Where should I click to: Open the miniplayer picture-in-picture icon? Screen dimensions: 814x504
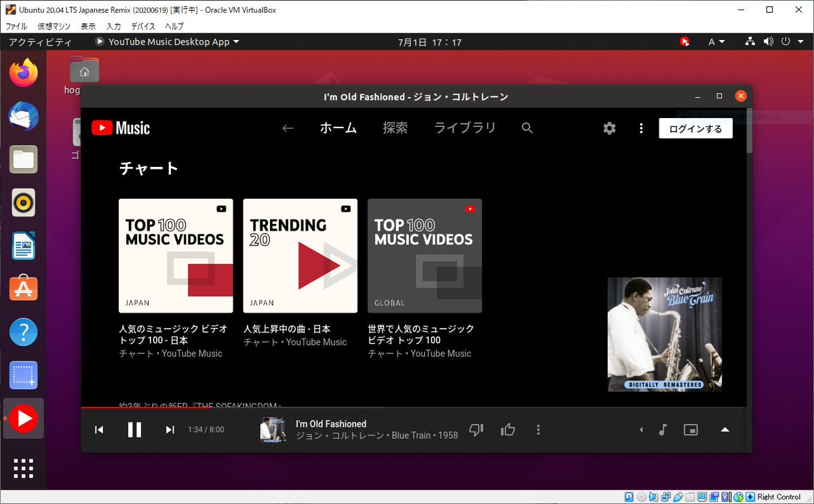(691, 429)
